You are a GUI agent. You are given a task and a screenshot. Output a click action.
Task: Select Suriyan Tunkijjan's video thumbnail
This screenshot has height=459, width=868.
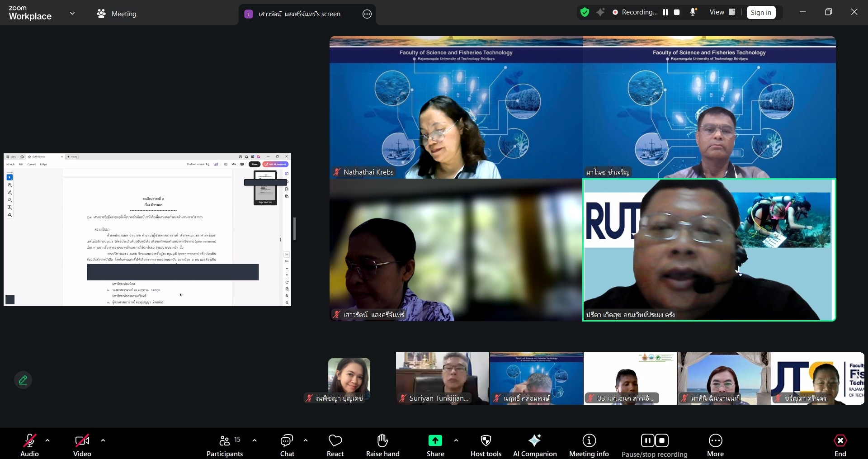tap(442, 378)
